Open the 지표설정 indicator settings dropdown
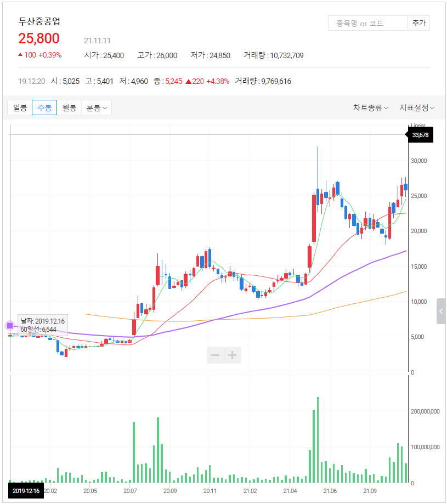The height and width of the screenshot is (504, 447). pyautogui.click(x=417, y=107)
